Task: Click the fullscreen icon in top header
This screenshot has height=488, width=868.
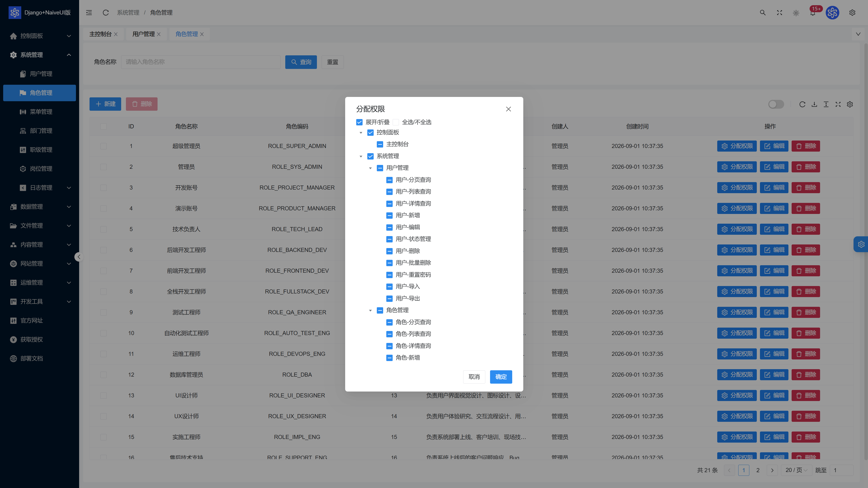Action: 779,12
